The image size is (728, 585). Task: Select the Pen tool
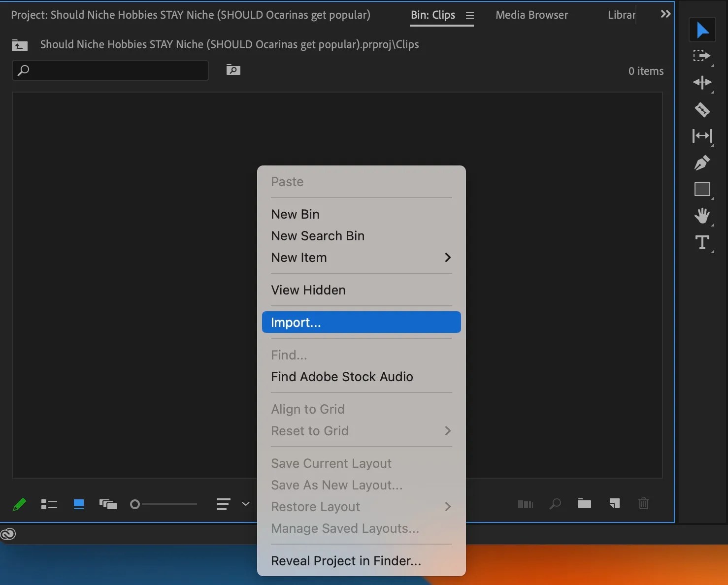click(x=702, y=163)
